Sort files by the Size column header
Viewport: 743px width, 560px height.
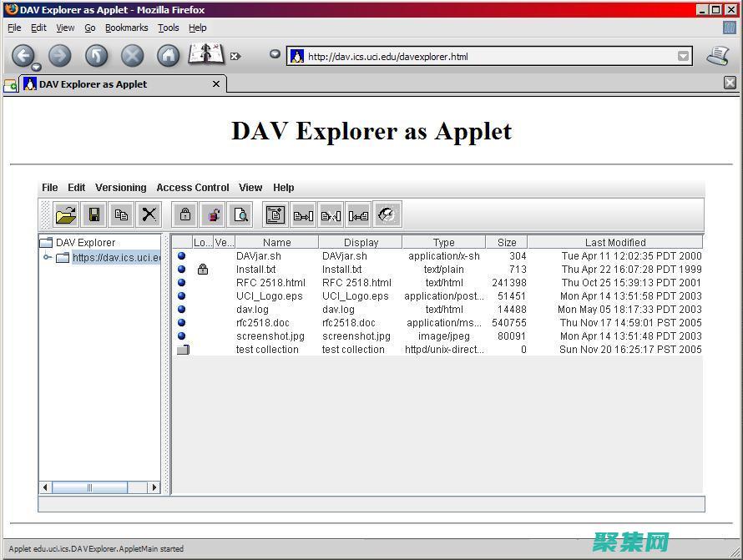click(x=505, y=241)
